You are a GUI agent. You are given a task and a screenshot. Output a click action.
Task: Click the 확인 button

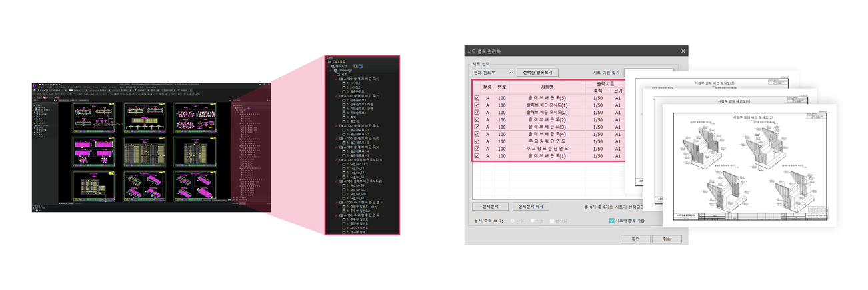click(x=635, y=239)
